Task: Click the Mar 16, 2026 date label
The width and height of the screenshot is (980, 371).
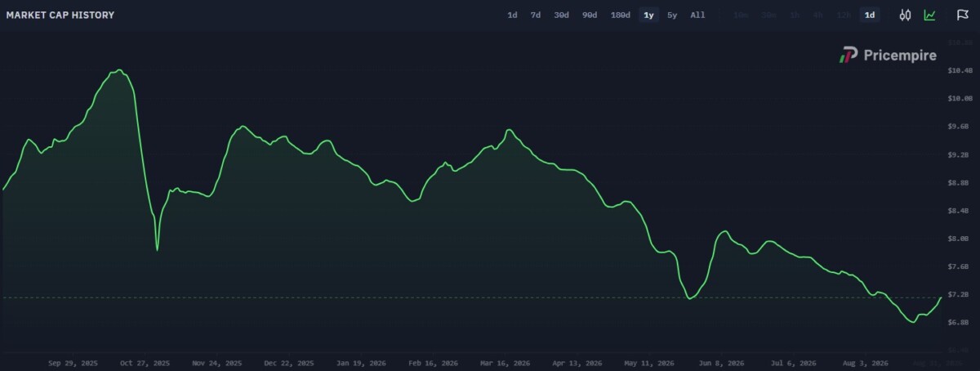Action: point(505,363)
